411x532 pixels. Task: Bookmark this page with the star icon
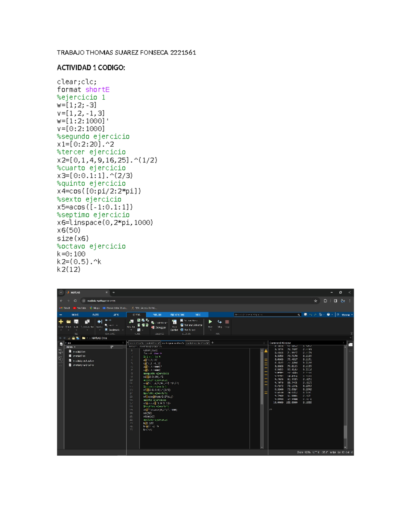(x=315, y=301)
